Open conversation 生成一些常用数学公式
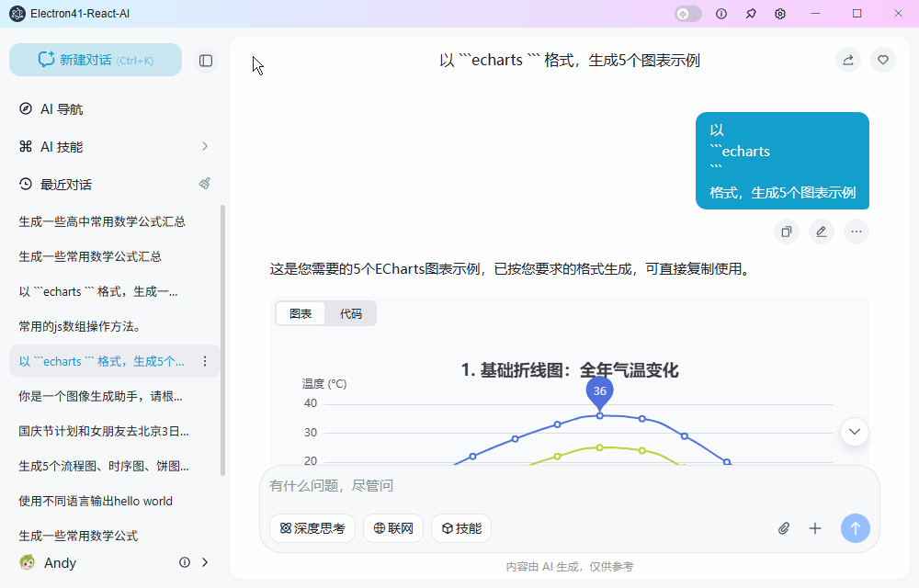The width and height of the screenshot is (919, 588). pos(78,536)
